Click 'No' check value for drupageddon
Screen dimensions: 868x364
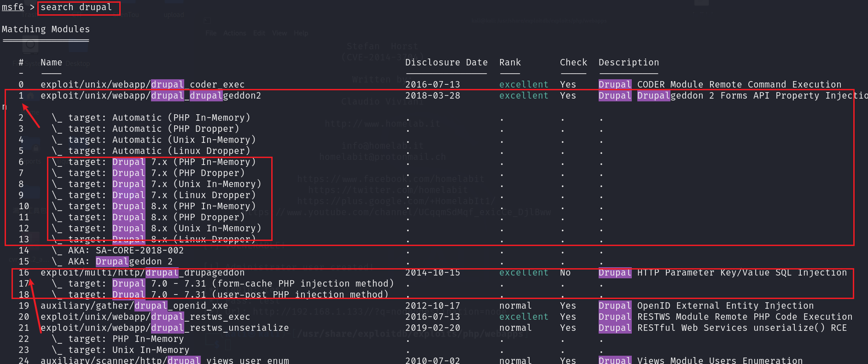(565, 272)
